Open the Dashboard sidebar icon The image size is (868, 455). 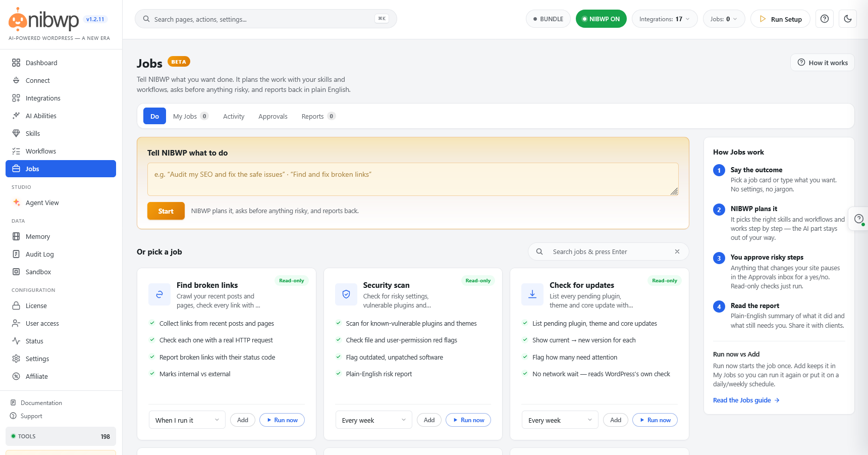click(16, 63)
